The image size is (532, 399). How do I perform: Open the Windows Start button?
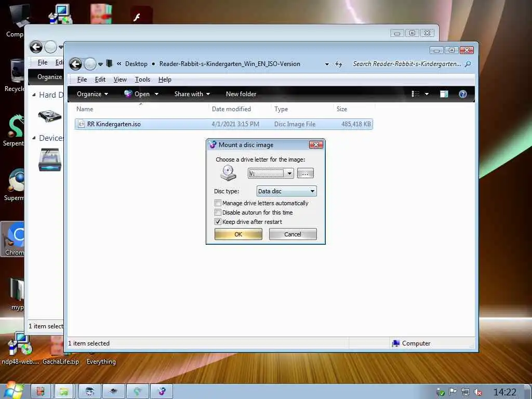pos(14,391)
